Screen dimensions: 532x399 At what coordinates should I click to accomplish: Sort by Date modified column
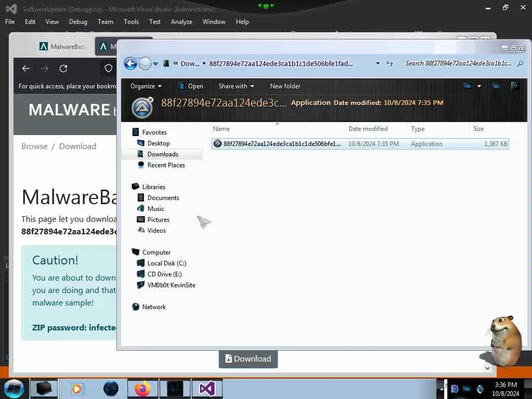tap(368, 129)
